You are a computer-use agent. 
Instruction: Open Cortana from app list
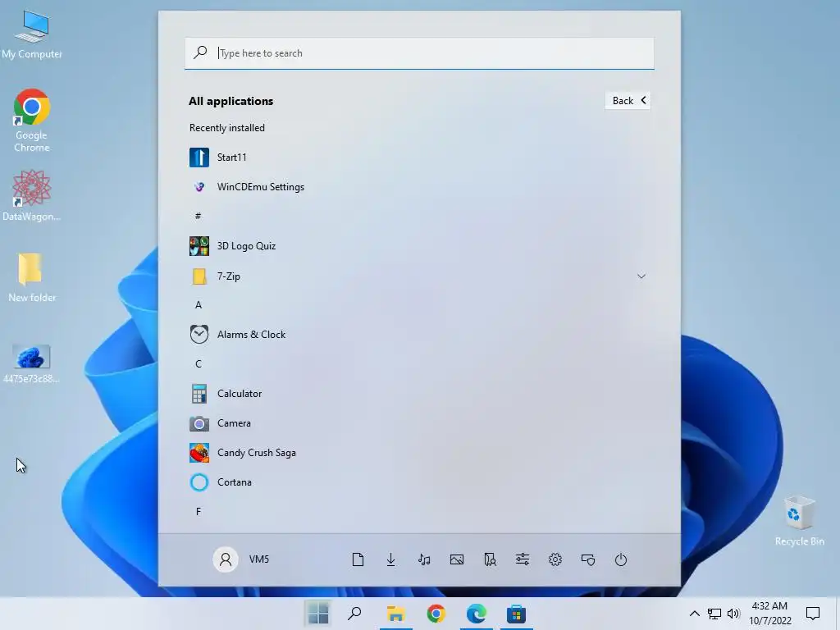point(419,482)
